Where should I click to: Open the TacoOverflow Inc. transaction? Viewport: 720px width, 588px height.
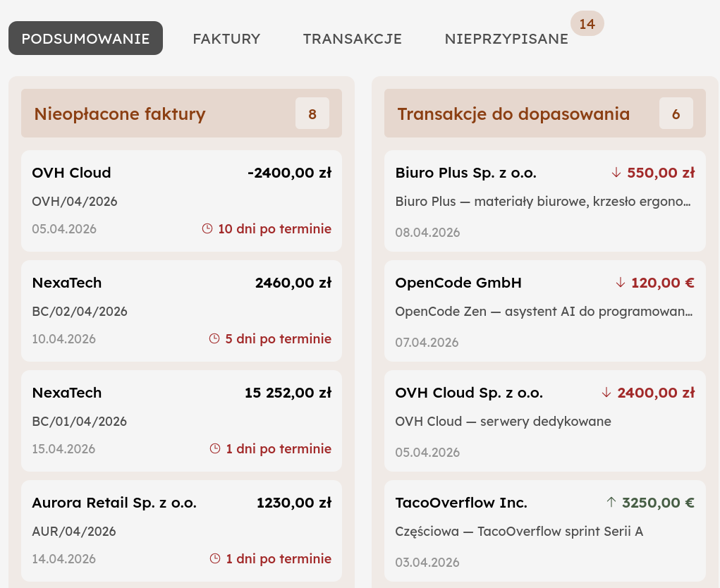[x=544, y=531]
